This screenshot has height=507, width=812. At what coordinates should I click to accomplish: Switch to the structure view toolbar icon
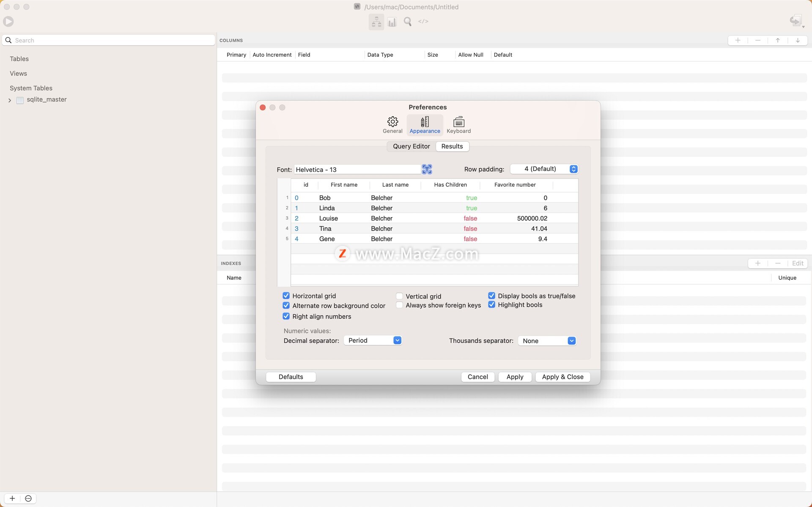pos(376,22)
